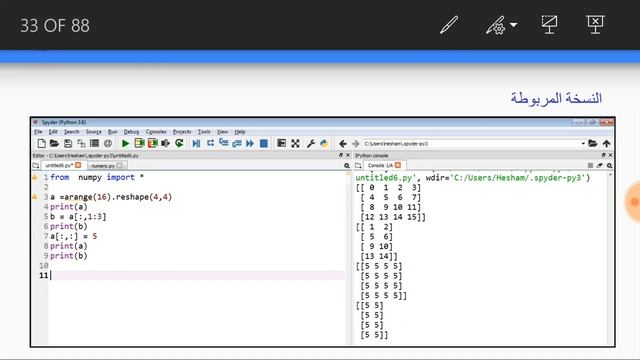640x360 pixels.
Task: Click the New file icon in Spyder toolbar
Action: tap(41, 143)
